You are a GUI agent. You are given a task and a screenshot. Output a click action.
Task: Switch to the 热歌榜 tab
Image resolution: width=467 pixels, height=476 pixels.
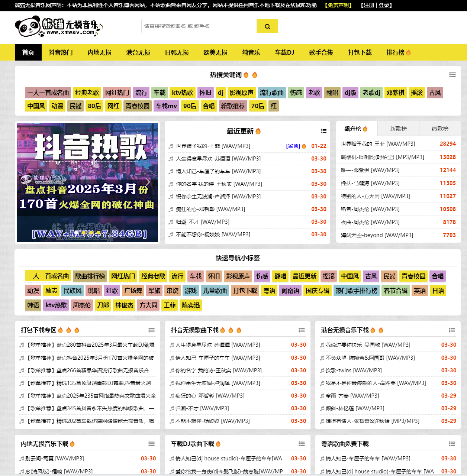click(x=440, y=129)
